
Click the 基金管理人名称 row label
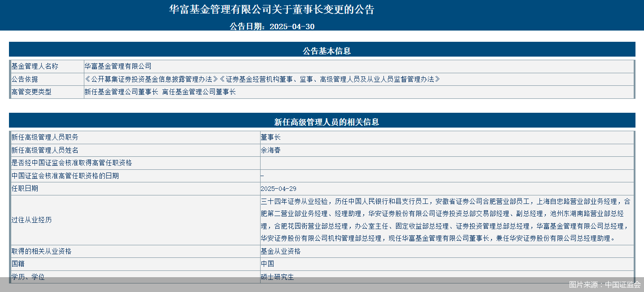tap(35, 66)
